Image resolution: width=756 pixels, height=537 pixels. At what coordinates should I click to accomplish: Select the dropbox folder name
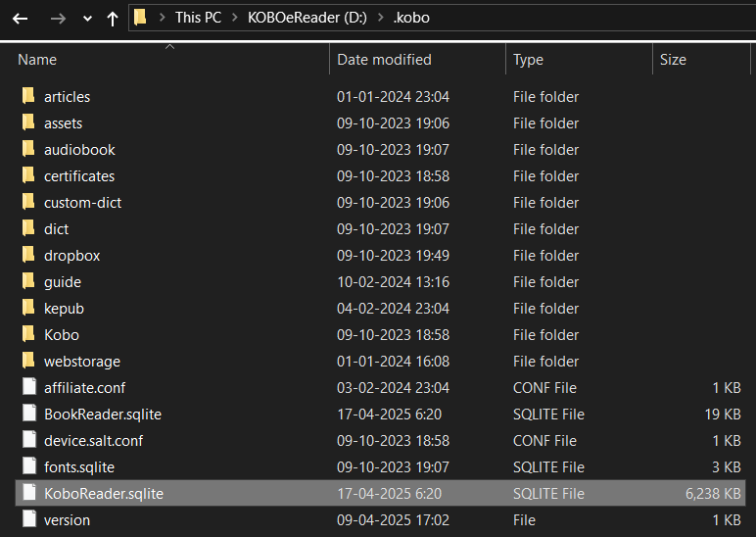(71, 256)
